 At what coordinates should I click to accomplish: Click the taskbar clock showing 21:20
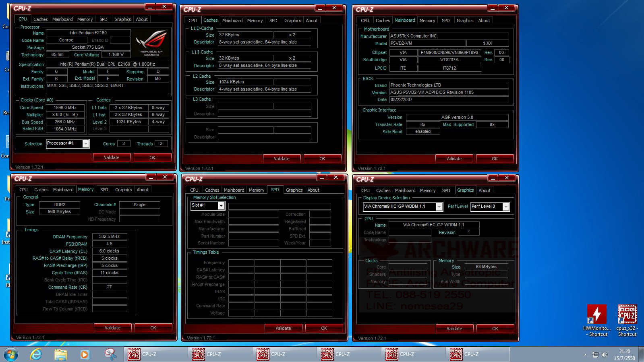point(625,355)
